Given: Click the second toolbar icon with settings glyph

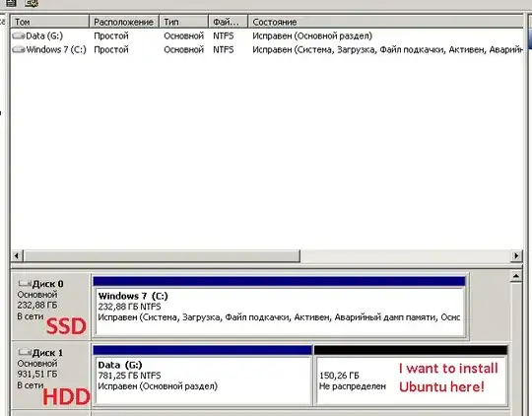Looking at the screenshot, I should pyautogui.click(x=32, y=3).
